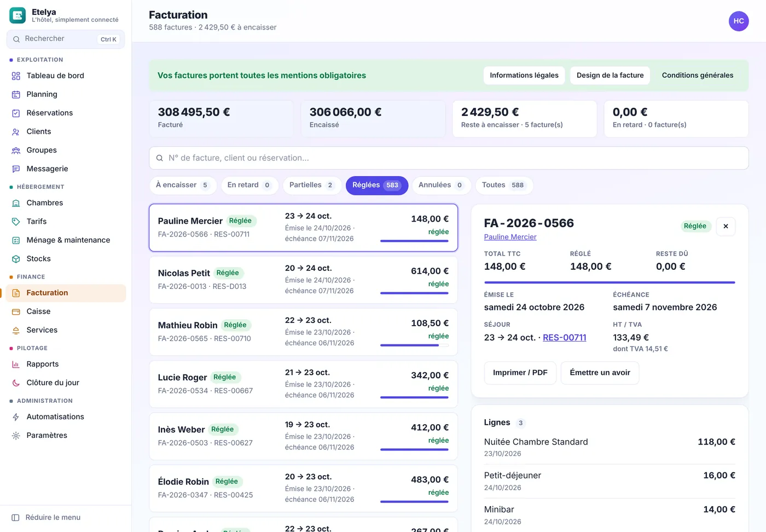Image resolution: width=766 pixels, height=532 pixels.
Task: Open the Services bell icon
Action: pyautogui.click(x=16, y=330)
